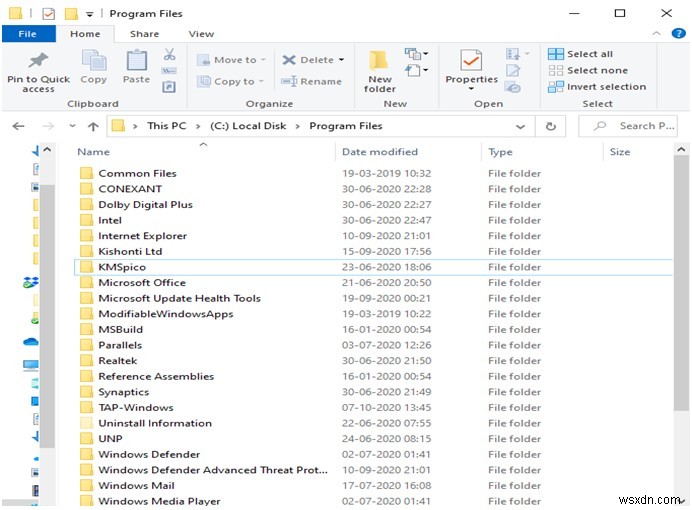Sort by the Name column header
692x510 pixels.
point(94,152)
